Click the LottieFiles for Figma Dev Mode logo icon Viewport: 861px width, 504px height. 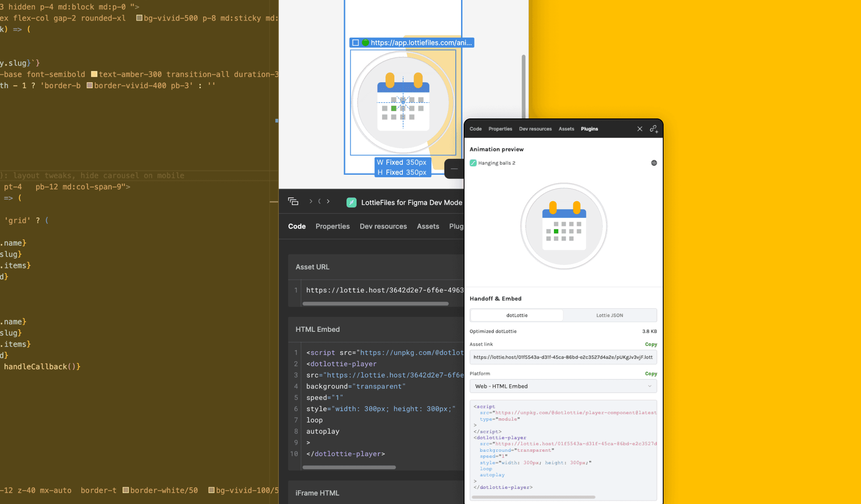[352, 202]
